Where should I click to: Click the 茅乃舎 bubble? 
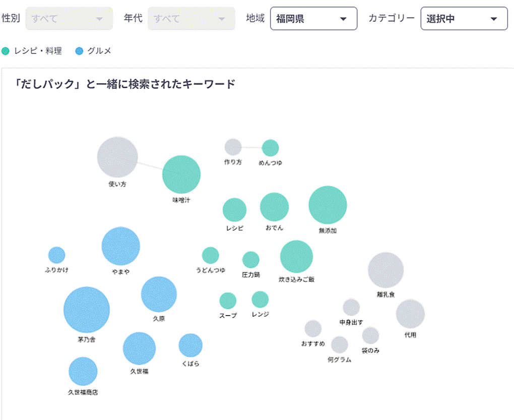click(x=87, y=310)
